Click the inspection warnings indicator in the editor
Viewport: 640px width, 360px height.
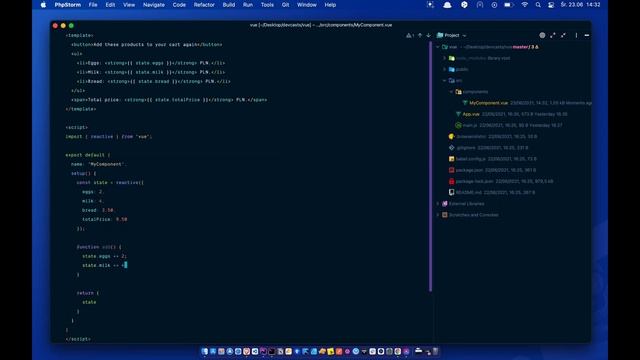410,36
